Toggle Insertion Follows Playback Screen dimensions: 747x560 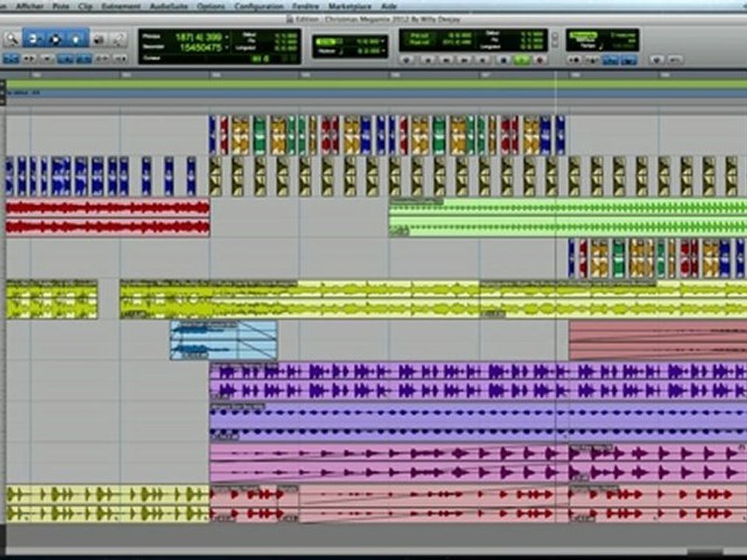(120, 59)
